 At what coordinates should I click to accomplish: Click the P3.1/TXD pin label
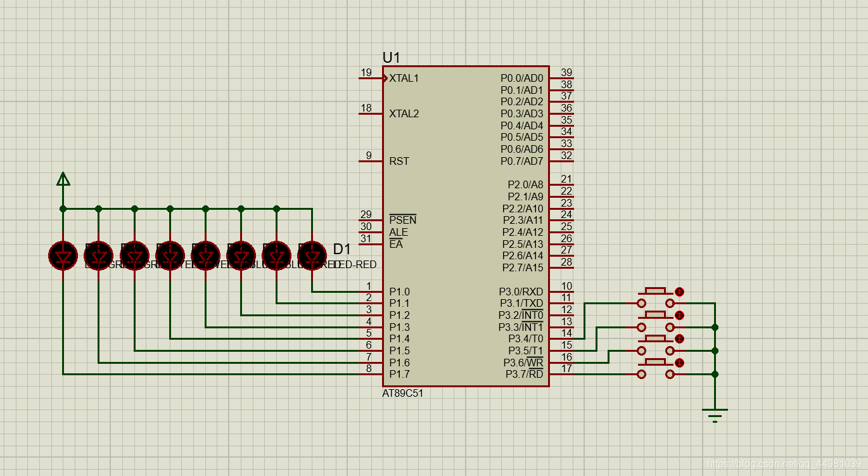(x=521, y=303)
